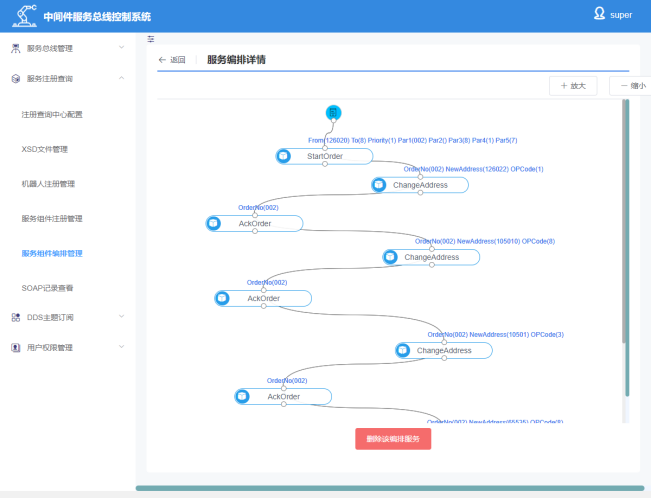651x498 pixels.
Task: Click the red 删除该编排服务 button
Action: (393, 439)
